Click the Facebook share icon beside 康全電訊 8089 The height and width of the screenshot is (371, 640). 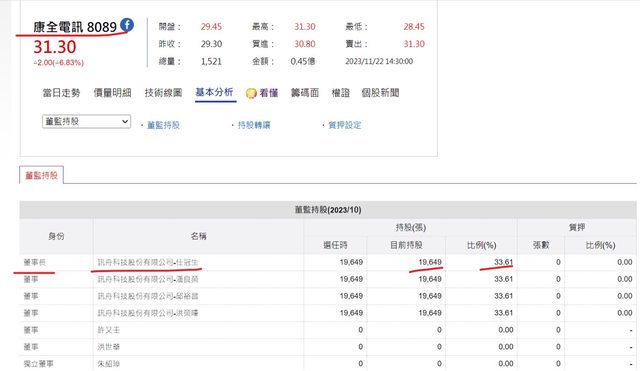(127, 25)
